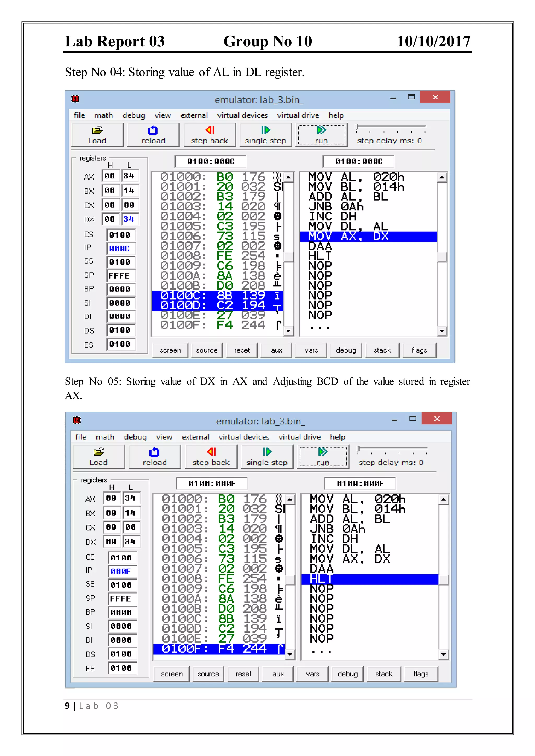Click memory address field 0100:000C above memory list

tap(211, 162)
